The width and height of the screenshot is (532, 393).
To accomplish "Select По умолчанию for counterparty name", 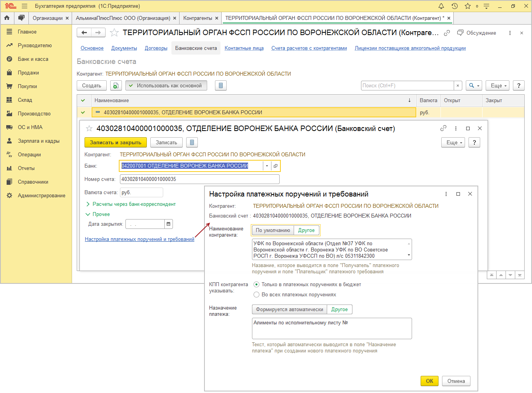I will pyautogui.click(x=273, y=230).
